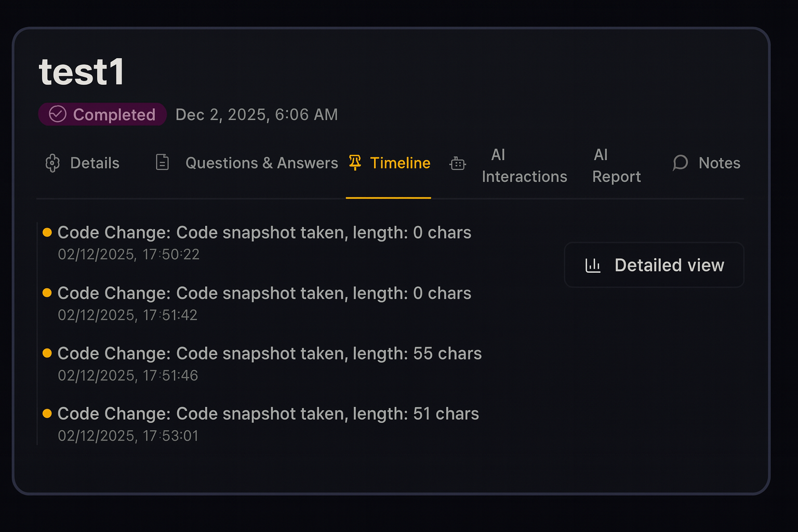This screenshot has width=798, height=532.
Task: Click the Details gear icon
Action: (52, 163)
